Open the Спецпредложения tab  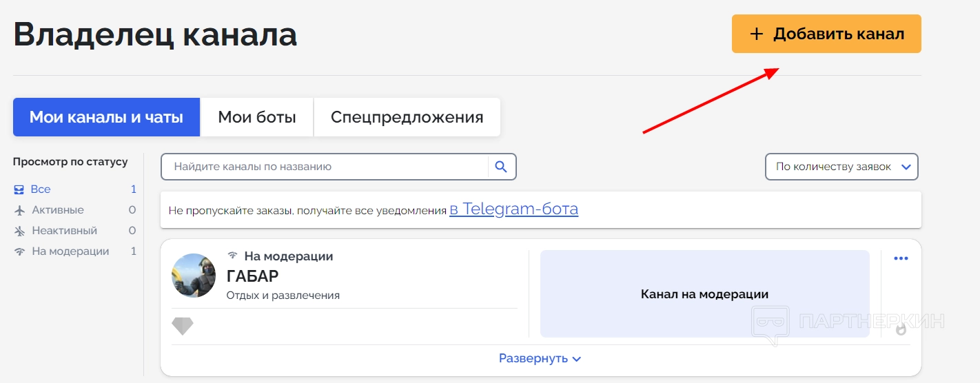407,117
